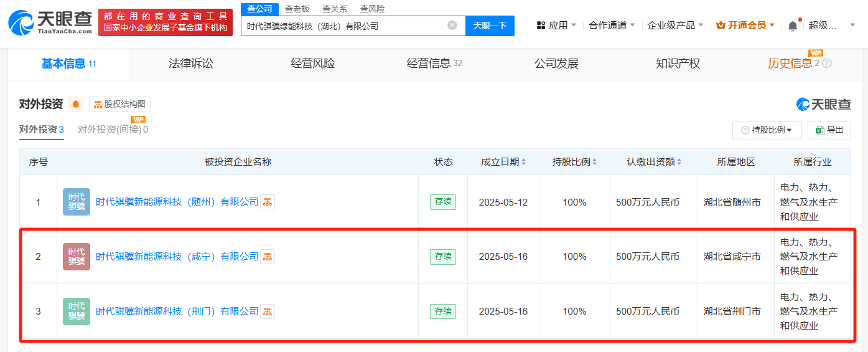Open equity chart icon for 随州 company

click(x=268, y=202)
